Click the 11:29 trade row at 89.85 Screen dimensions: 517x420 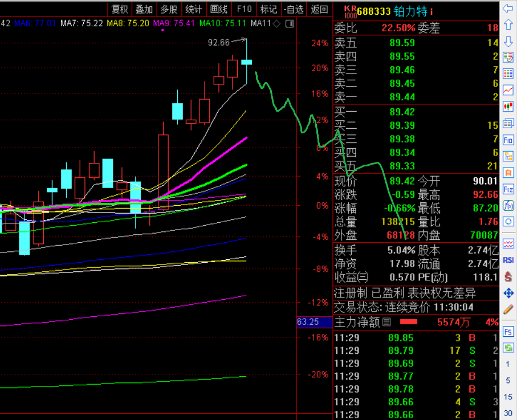[x=416, y=337]
